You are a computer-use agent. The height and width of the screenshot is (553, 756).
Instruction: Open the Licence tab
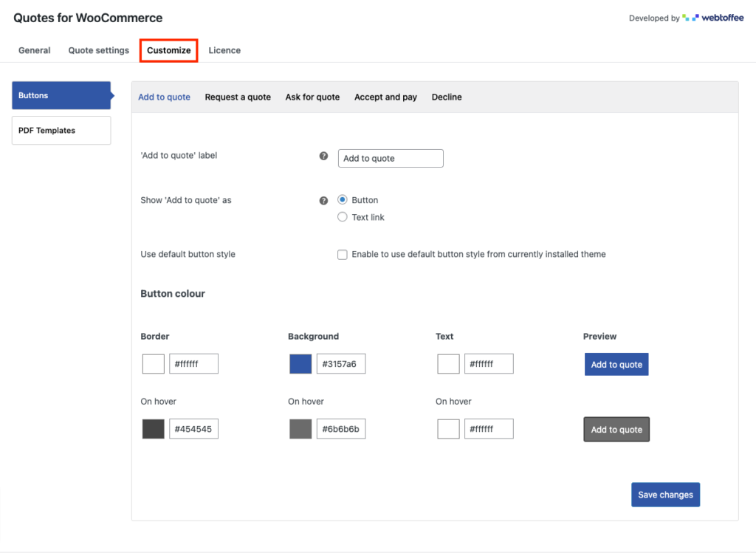(224, 50)
